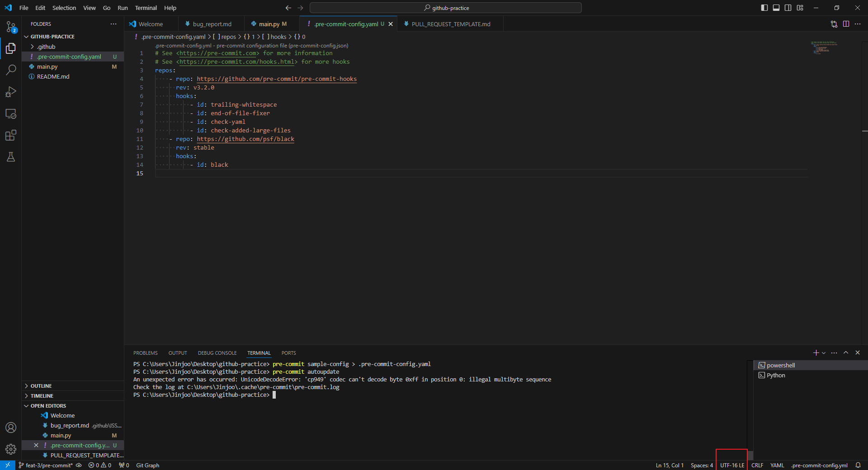Viewport: 868px width, 470px height.
Task: Open editor More Actions ellipsis
Action: tap(858, 24)
